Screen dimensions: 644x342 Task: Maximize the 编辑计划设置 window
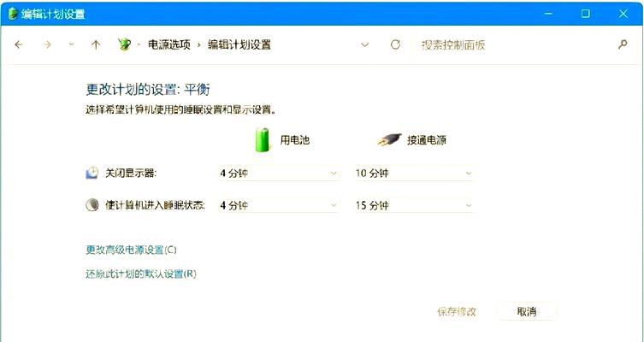coord(585,14)
